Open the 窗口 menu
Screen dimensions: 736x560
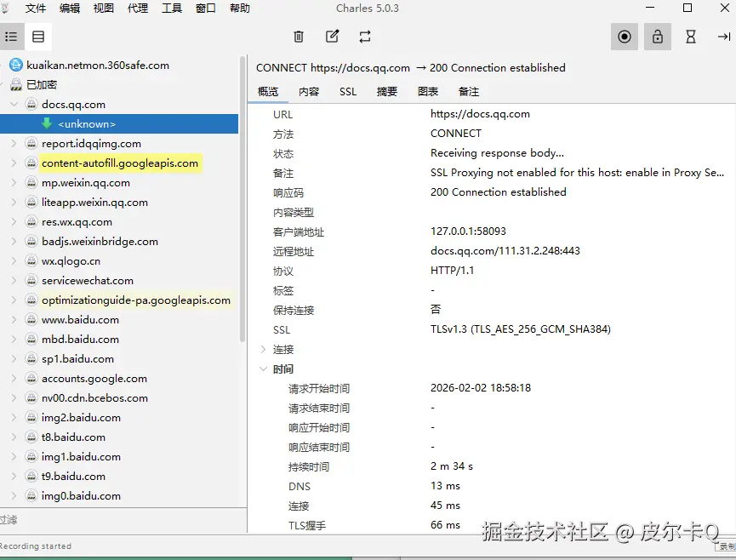[206, 8]
